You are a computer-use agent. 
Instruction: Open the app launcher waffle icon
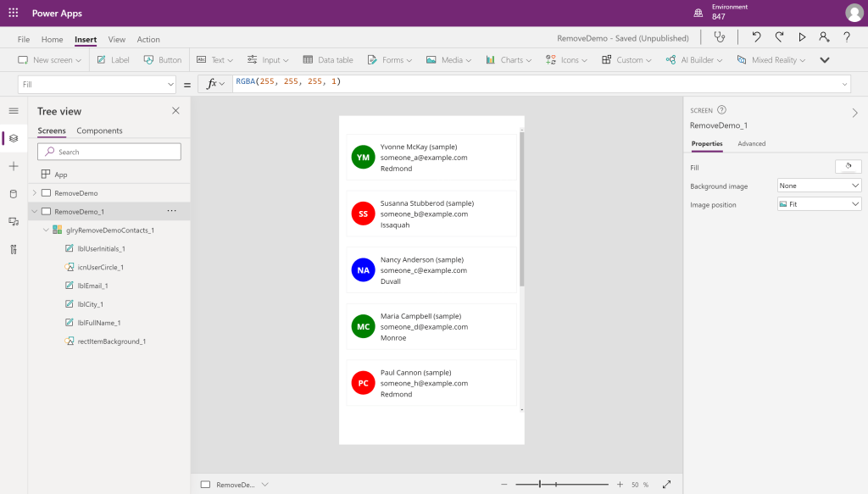pyautogui.click(x=13, y=14)
